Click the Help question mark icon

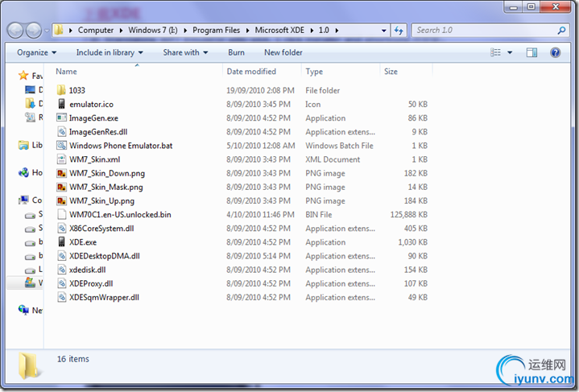coord(555,52)
